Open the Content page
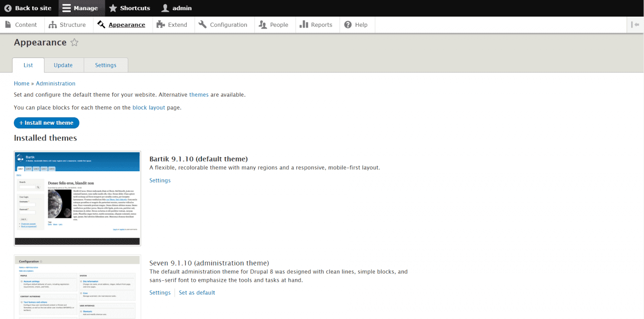Image resolution: width=644 pixels, height=319 pixels. coord(22,25)
